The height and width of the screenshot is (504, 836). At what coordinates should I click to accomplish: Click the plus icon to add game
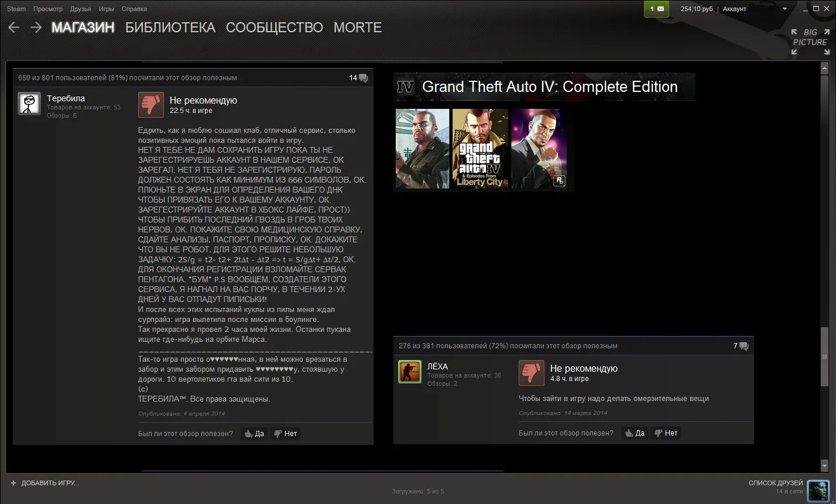(x=13, y=483)
